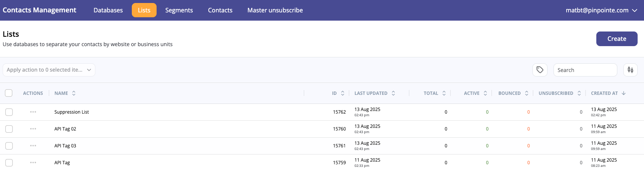Sort by Active column arrows
Viewport: 644px width, 171px height.
tap(485, 93)
